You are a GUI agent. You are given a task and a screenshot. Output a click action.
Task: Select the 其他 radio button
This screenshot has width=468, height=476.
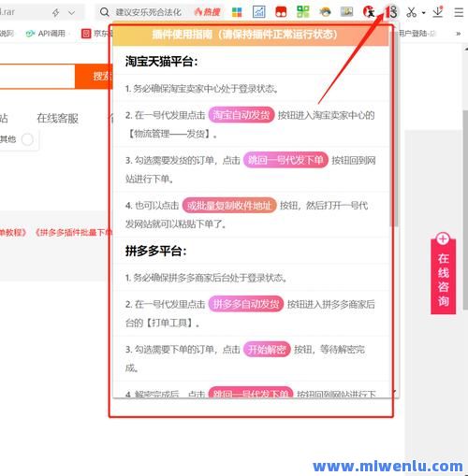tap(27, 139)
